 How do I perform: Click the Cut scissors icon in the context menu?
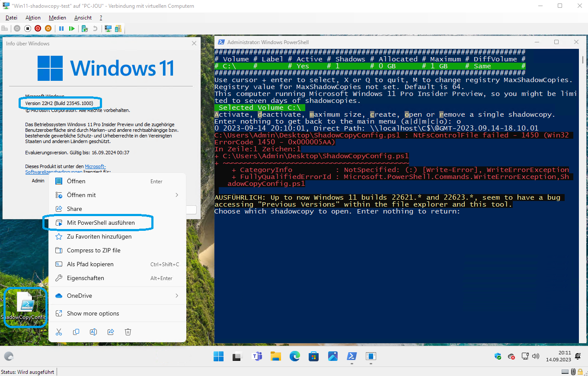point(59,332)
